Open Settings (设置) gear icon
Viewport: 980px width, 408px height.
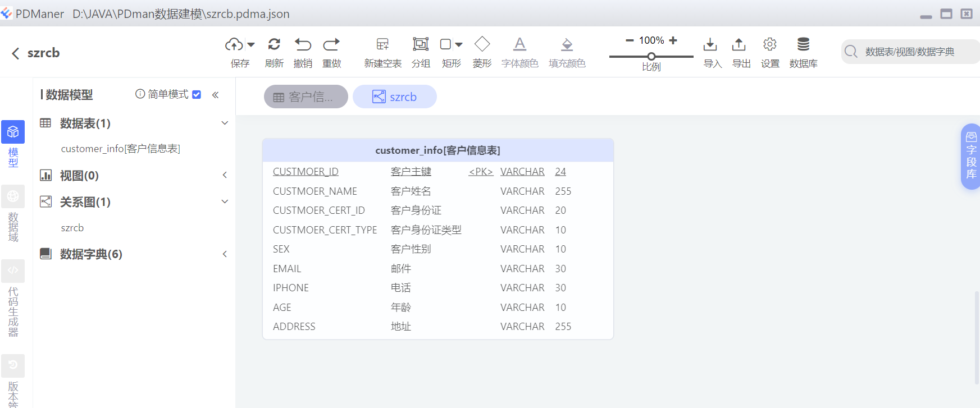point(770,44)
